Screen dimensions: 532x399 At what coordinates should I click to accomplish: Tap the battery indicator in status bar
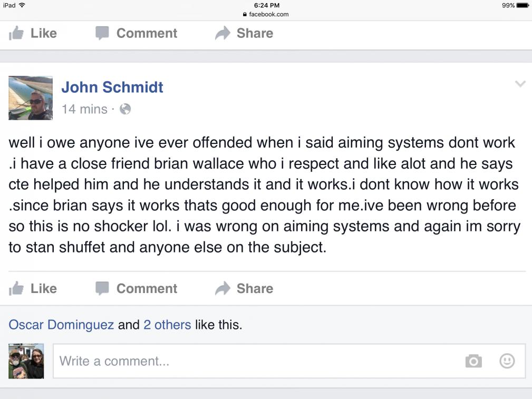click(521, 5)
